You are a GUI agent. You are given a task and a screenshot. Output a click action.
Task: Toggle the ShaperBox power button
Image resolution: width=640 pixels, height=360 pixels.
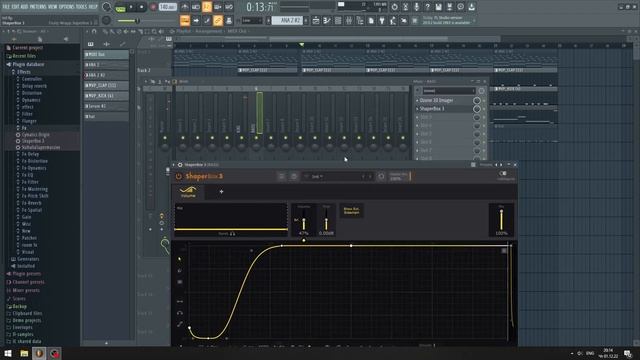179,176
